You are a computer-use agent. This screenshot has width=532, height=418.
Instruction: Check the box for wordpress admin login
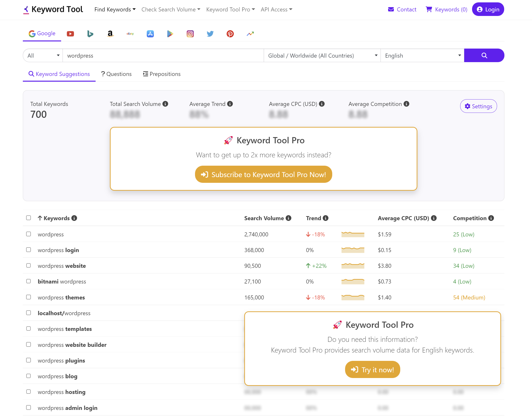point(29,408)
